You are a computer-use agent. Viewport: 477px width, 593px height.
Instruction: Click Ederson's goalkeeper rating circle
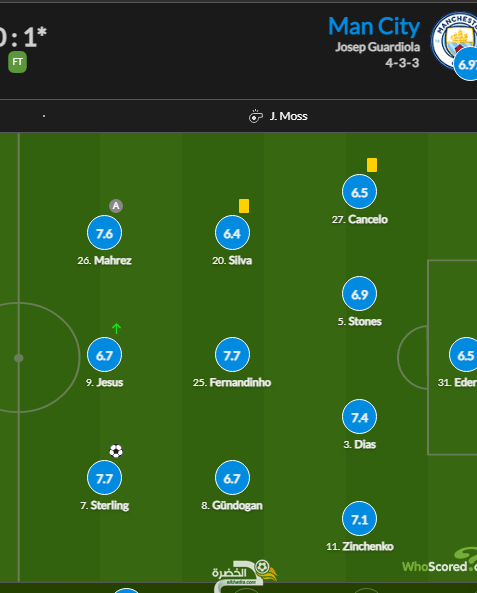[465, 355]
